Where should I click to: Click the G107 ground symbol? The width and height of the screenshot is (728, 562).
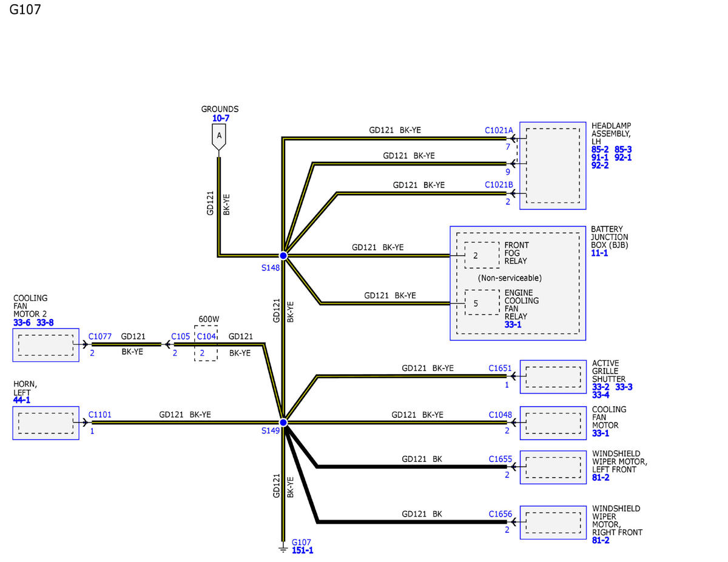[283, 548]
